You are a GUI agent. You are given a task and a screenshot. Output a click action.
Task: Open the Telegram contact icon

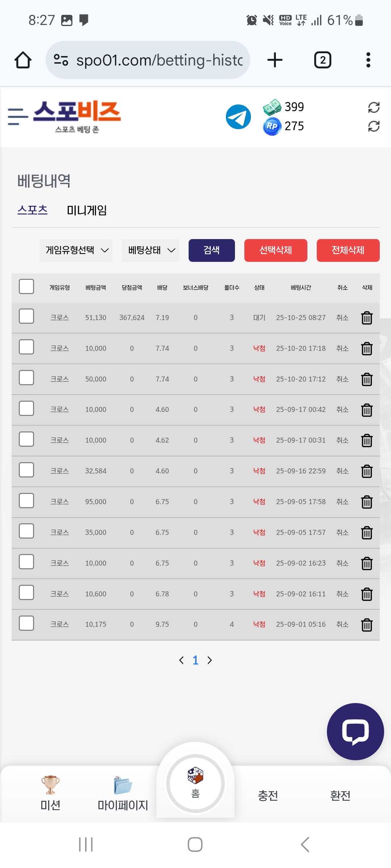[x=238, y=117]
